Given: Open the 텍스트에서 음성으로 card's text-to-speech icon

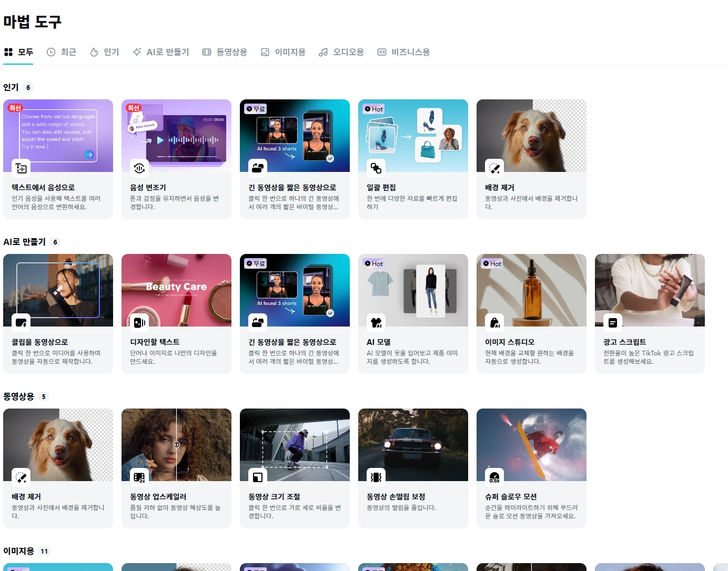Looking at the screenshot, I should coord(21,168).
